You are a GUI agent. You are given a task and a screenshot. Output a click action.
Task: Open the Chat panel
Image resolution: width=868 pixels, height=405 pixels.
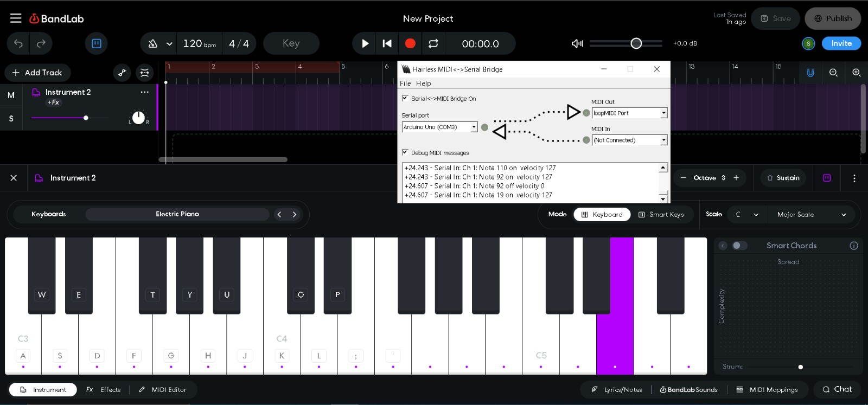click(x=837, y=389)
